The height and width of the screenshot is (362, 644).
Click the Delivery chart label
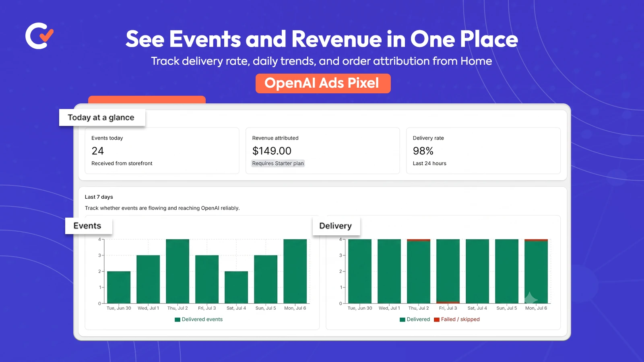(x=336, y=226)
